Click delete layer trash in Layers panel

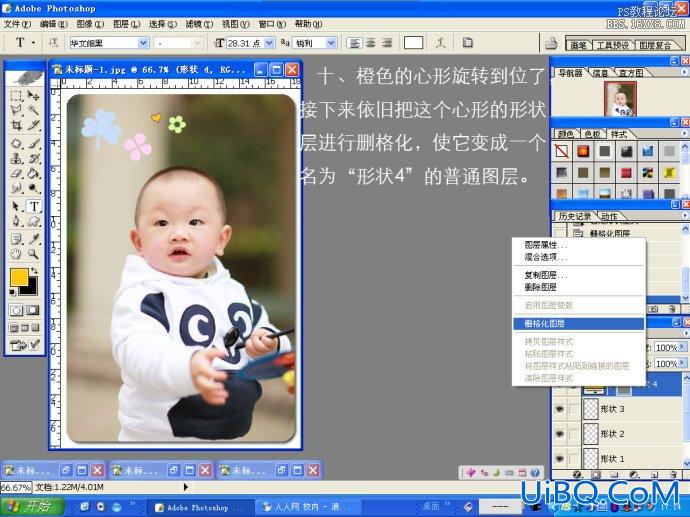point(672,475)
